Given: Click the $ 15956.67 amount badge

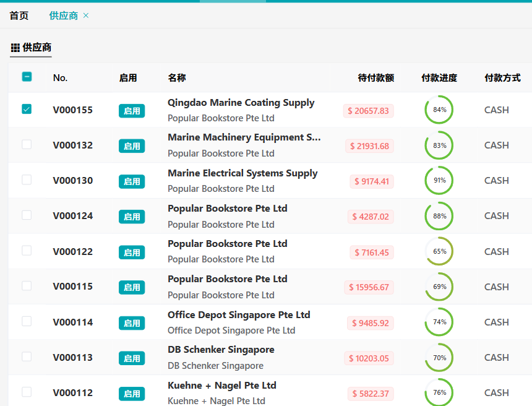Looking at the screenshot, I should click(x=369, y=287).
